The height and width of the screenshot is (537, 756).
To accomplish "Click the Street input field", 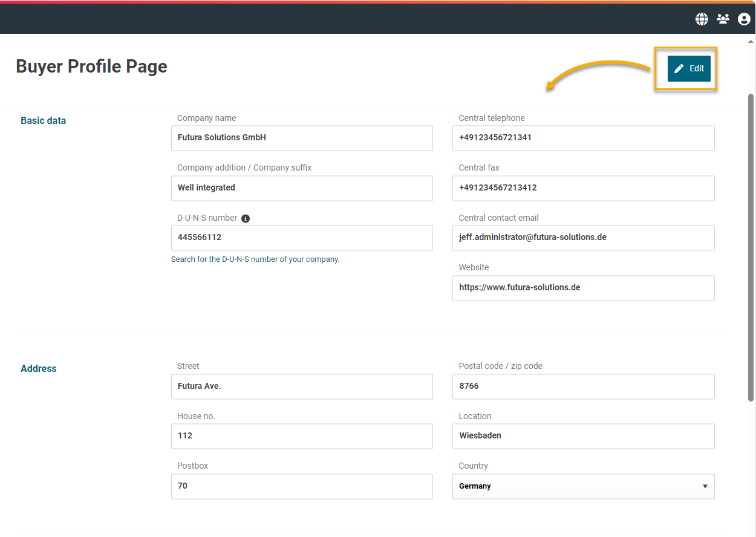I will click(x=302, y=386).
